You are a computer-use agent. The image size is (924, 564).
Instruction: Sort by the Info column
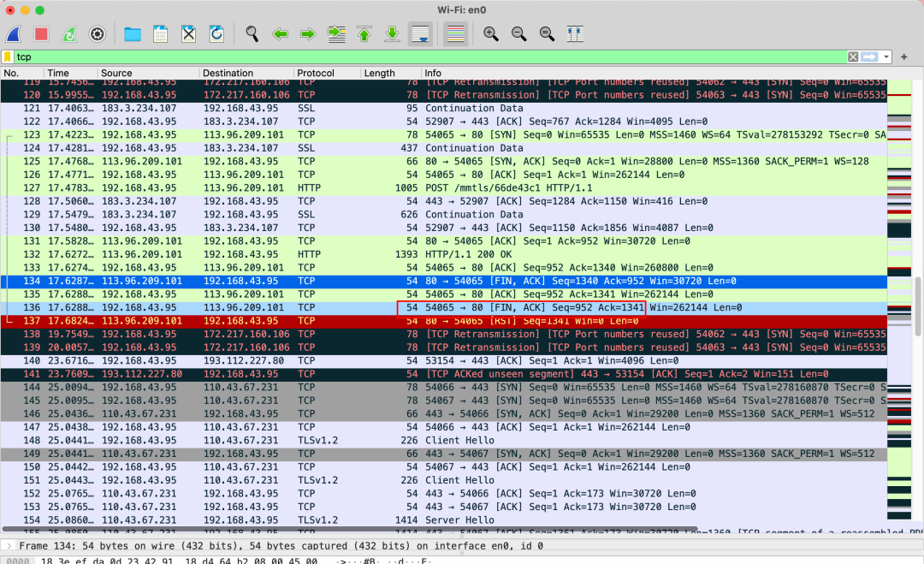(654, 73)
